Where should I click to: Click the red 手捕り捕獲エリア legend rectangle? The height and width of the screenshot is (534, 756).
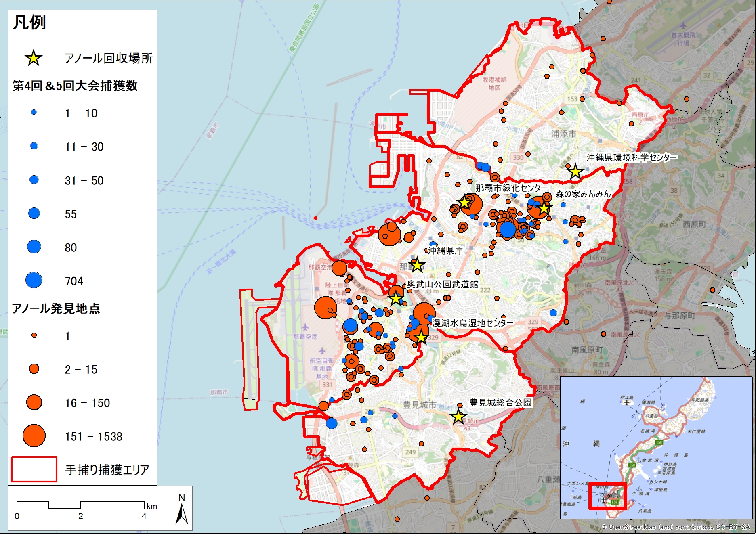[34, 469]
